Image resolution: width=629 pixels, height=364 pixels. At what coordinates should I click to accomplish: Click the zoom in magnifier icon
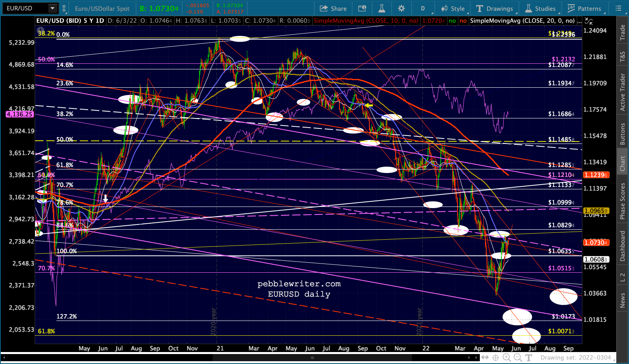(x=507, y=358)
